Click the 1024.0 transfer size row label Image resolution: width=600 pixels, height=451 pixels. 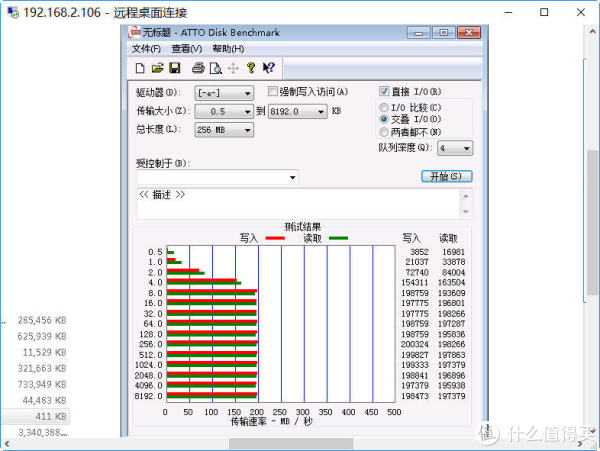point(148,365)
